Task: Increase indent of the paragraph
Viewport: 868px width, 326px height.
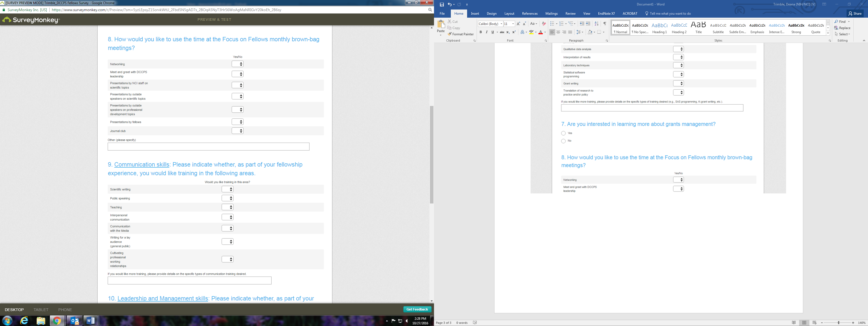Action: tap(588, 24)
